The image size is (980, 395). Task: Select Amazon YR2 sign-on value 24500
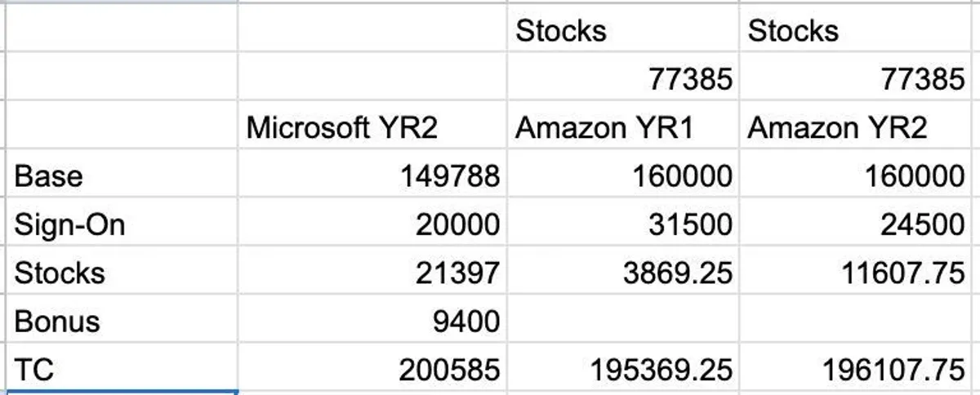click(922, 224)
